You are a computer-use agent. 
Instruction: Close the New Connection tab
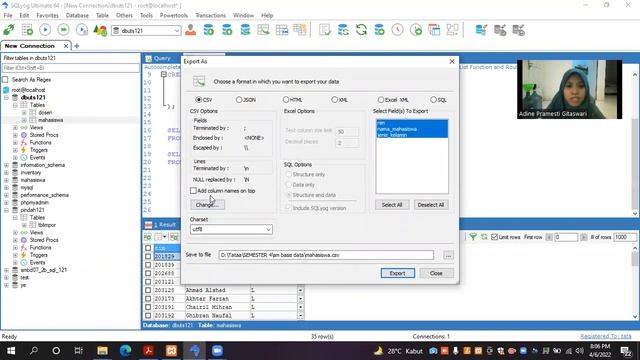66,46
